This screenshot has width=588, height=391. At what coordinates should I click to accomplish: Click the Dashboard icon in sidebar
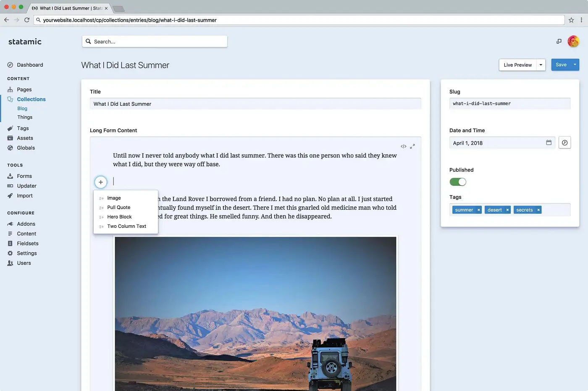coord(10,65)
